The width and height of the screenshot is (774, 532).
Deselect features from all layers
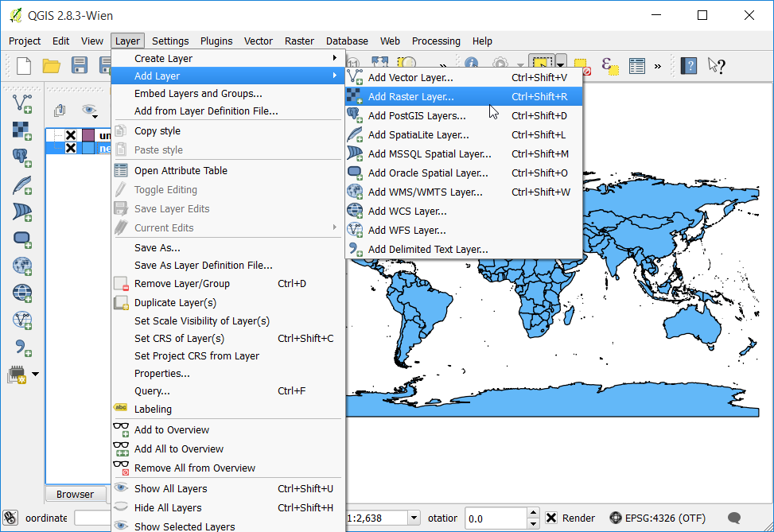pyautogui.click(x=582, y=66)
